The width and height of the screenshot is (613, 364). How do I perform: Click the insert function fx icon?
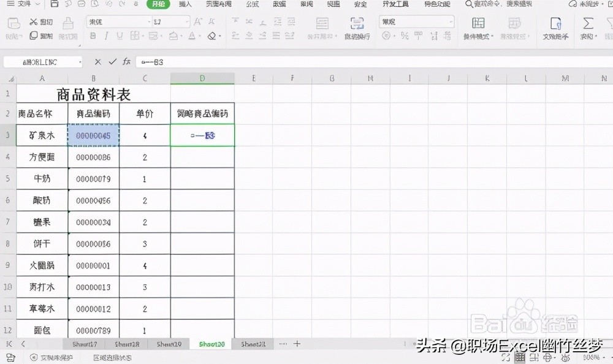pos(126,62)
